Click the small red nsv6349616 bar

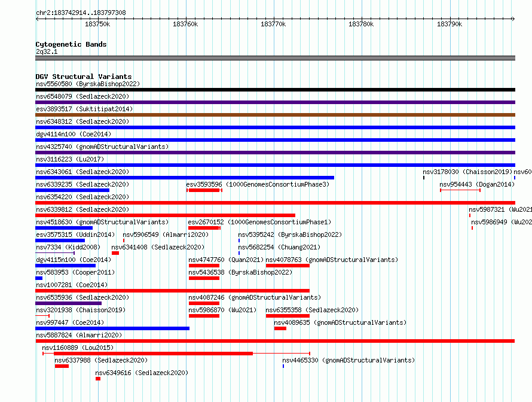tap(98, 379)
